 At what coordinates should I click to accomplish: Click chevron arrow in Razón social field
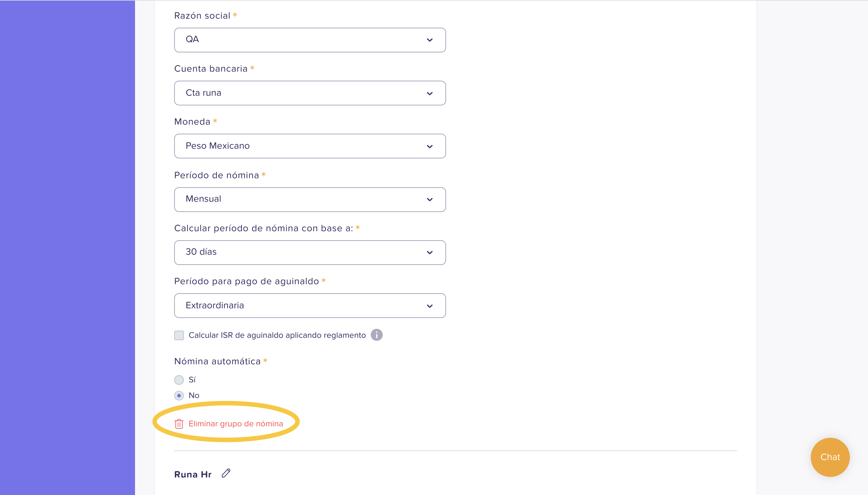tap(430, 40)
